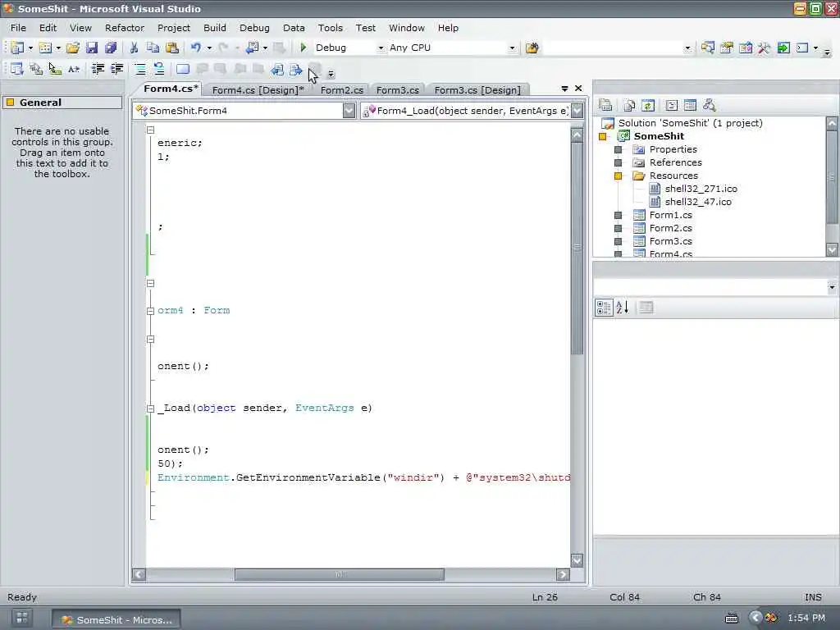Select Form2.cs in Solution Explorer
Viewport: 840px width, 630px height.
click(671, 228)
